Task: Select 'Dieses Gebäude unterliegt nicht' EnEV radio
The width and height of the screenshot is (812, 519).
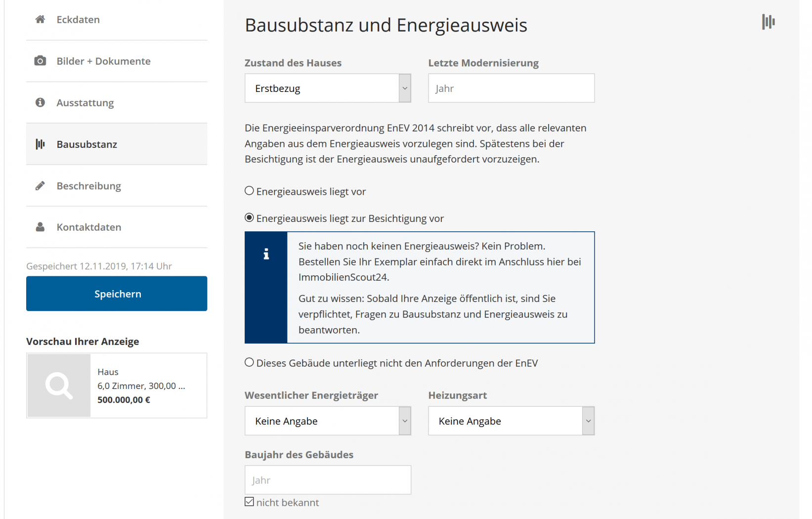Action: (250, 362)
